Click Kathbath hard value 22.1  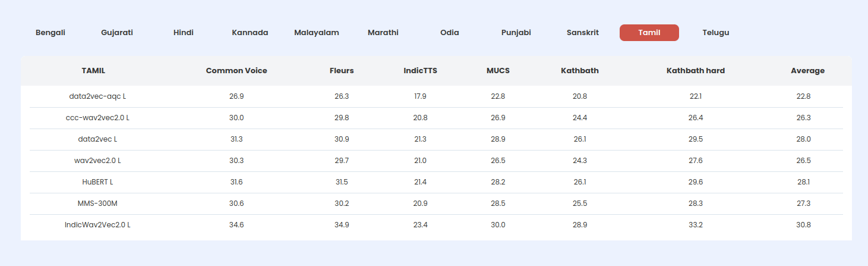click(x=696, y=96)
